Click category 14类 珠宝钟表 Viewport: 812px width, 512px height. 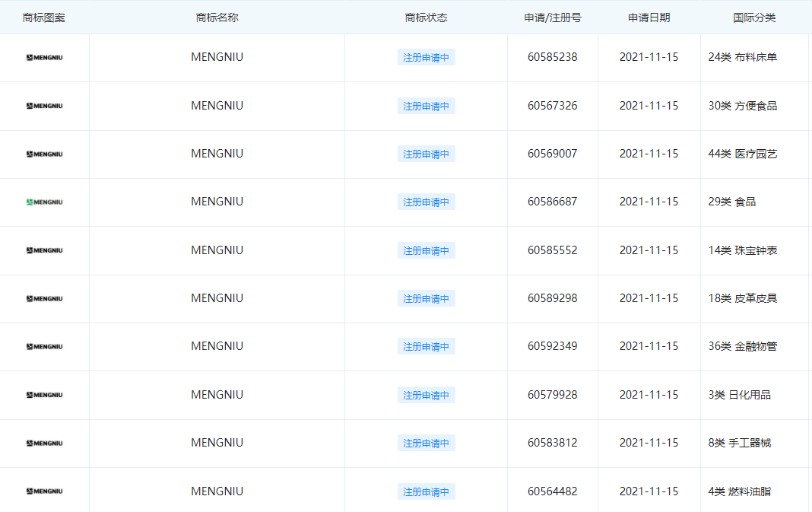coord(743,250)
